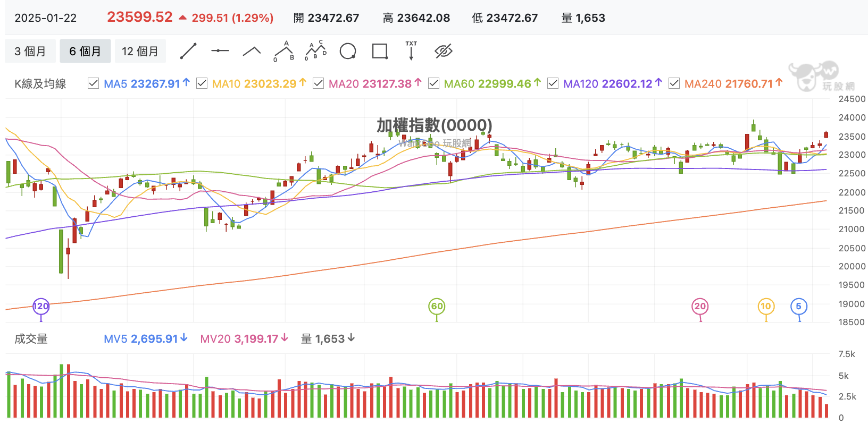Switch to the 3 個月 range tab
The height and width of the screenshot is (424, 868).
tap(30, 51)
